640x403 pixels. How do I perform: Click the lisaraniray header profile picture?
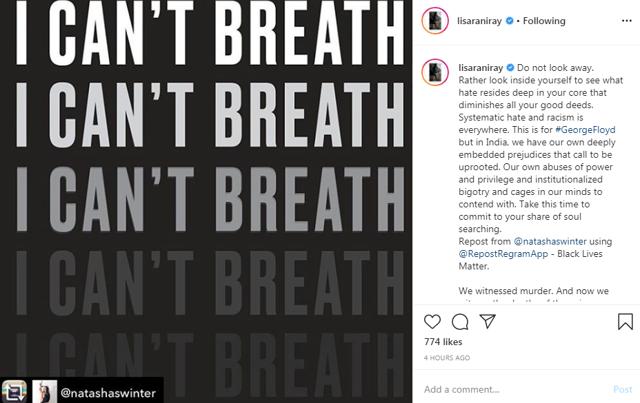pos(435,20)
